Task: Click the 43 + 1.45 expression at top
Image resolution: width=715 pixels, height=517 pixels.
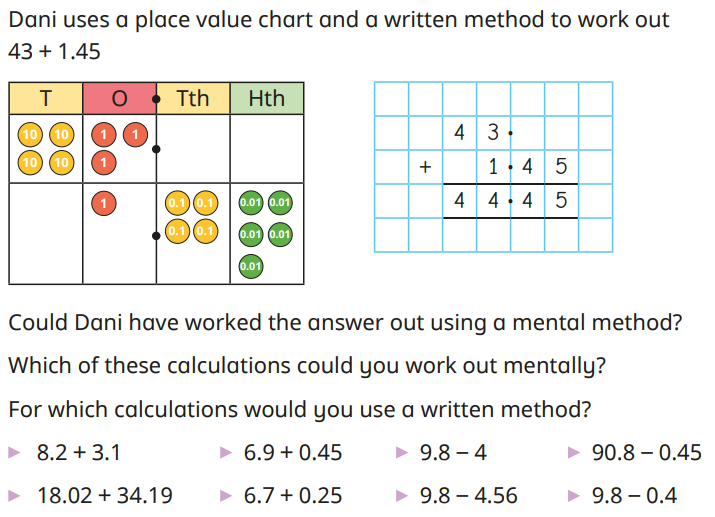Action: click(54, 51)
